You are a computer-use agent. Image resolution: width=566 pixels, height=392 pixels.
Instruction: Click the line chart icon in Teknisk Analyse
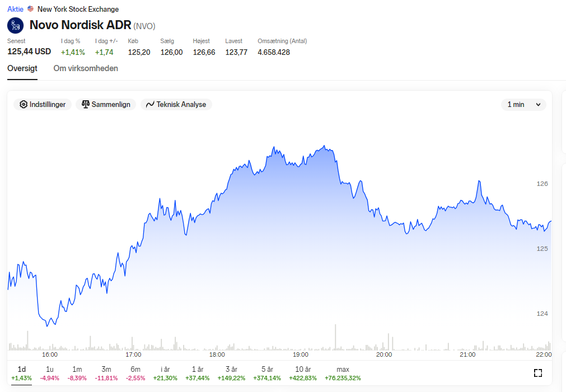(150, 104)
